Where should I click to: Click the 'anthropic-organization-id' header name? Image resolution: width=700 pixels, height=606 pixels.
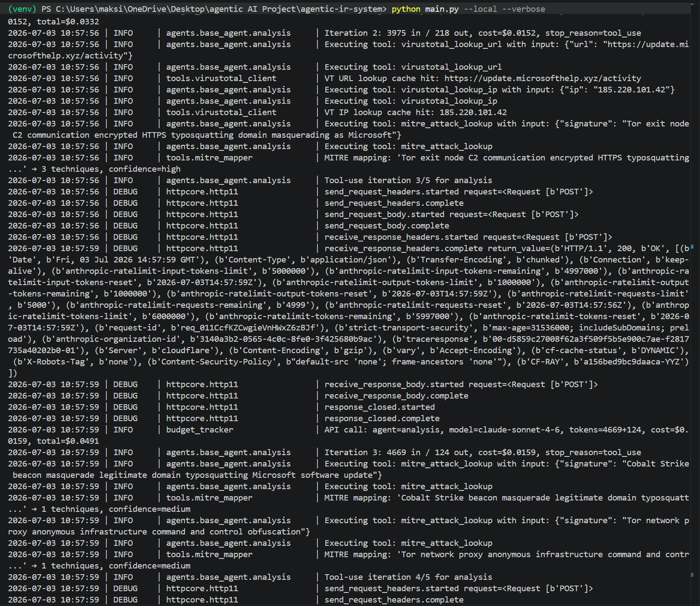pyautogui.click(x=116, y=339)
